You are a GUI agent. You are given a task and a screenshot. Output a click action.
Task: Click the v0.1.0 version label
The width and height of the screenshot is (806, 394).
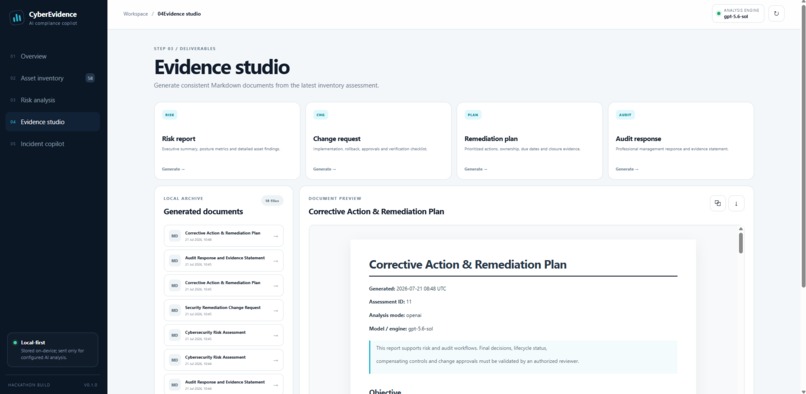[x=90, y=385]
